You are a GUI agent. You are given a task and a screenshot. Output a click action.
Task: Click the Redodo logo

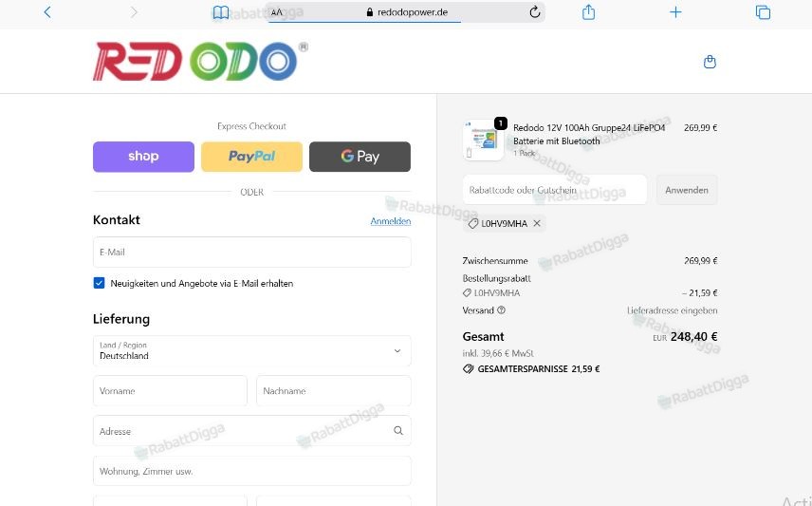(x=200, y=61)
